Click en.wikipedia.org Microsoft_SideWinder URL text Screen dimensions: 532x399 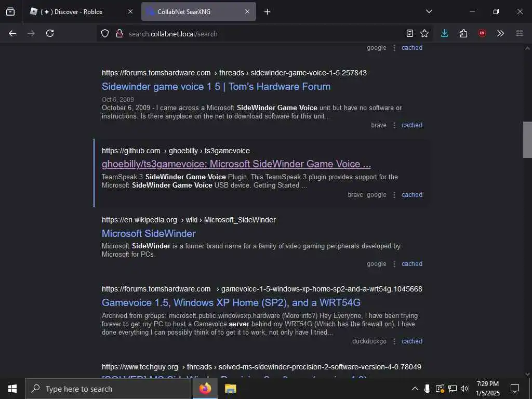point(189,220)
